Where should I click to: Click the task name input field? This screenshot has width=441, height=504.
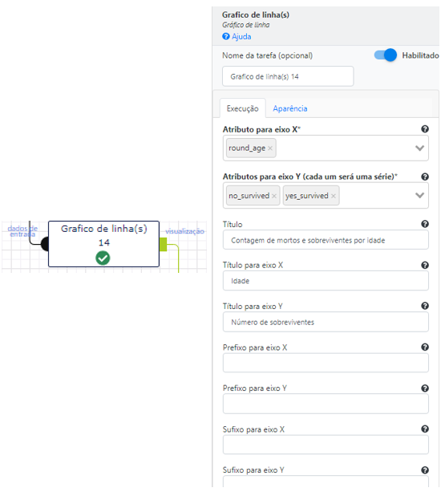pyautogui.click(x=288, y=76)
